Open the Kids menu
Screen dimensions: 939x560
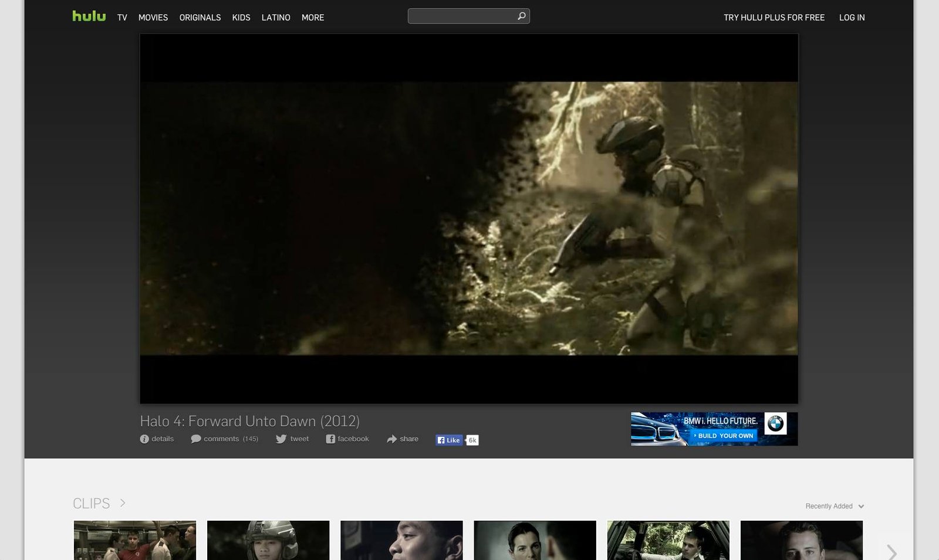241,18
